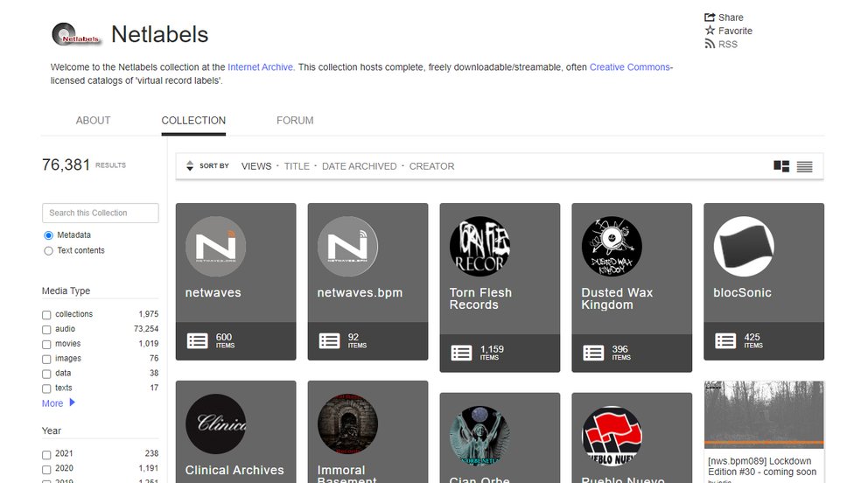Open the Torn Flesh Records logo

(x=479, y=247)
